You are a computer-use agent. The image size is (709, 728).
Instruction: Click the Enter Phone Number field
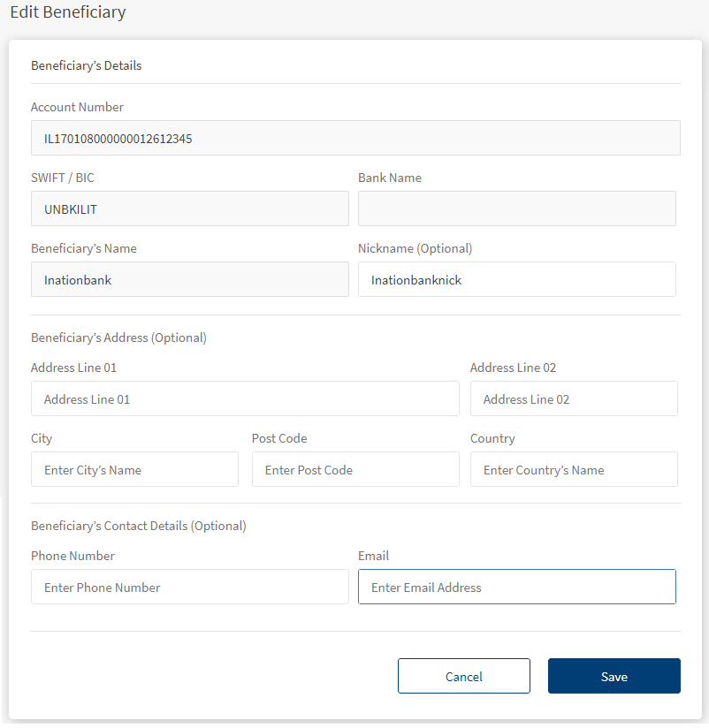coord(189,587)
